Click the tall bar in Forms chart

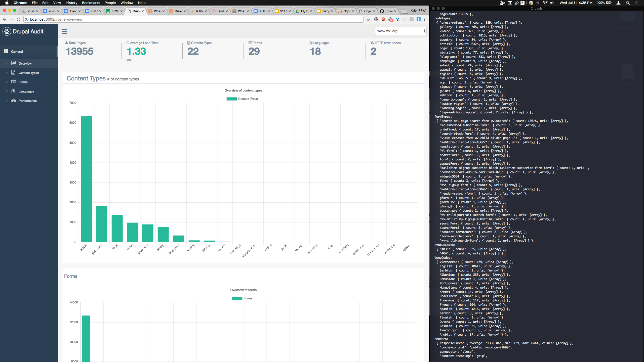point(86,339)
